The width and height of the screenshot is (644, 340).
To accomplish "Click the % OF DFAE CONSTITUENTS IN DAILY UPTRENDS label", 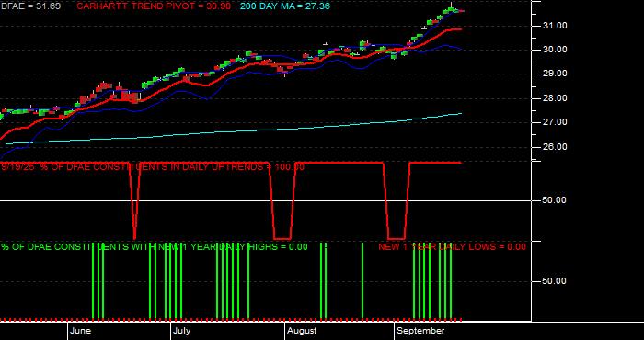I will point(173,167).
